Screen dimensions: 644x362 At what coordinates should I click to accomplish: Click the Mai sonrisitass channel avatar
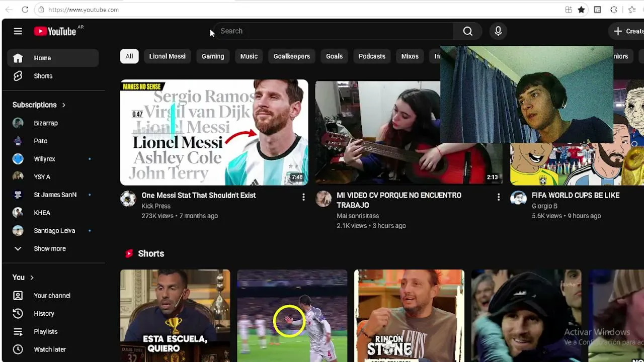click(x=324, y=199)
